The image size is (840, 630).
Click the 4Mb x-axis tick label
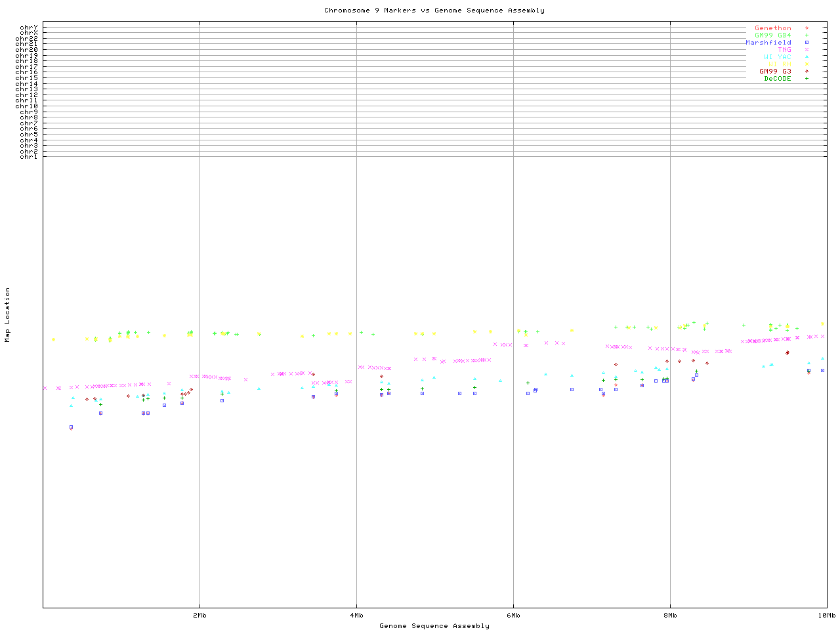tap(356, 616)
